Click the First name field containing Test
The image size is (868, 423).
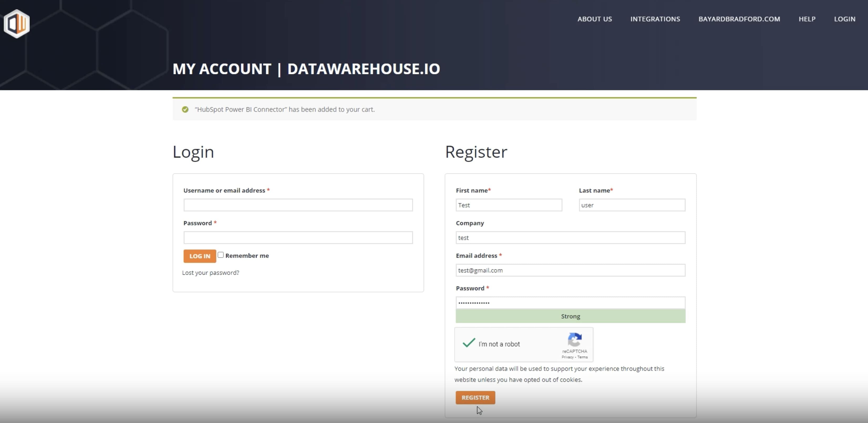click(x=509, y=205)
